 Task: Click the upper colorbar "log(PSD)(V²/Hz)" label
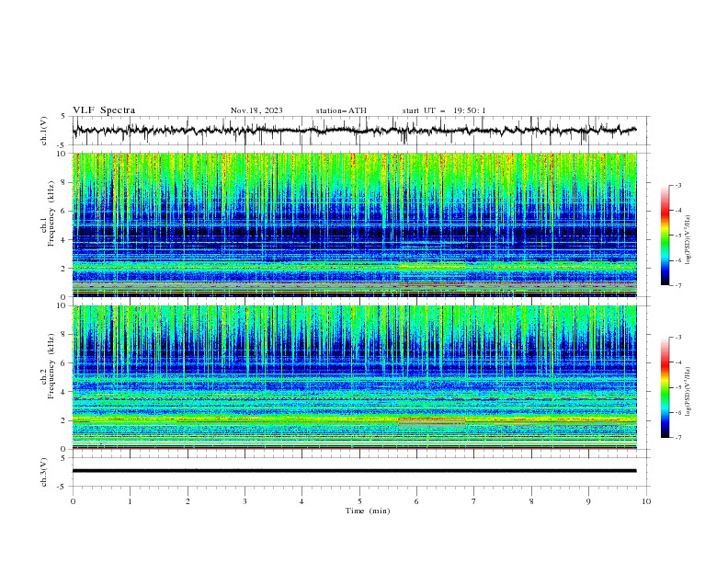(688, 240)
